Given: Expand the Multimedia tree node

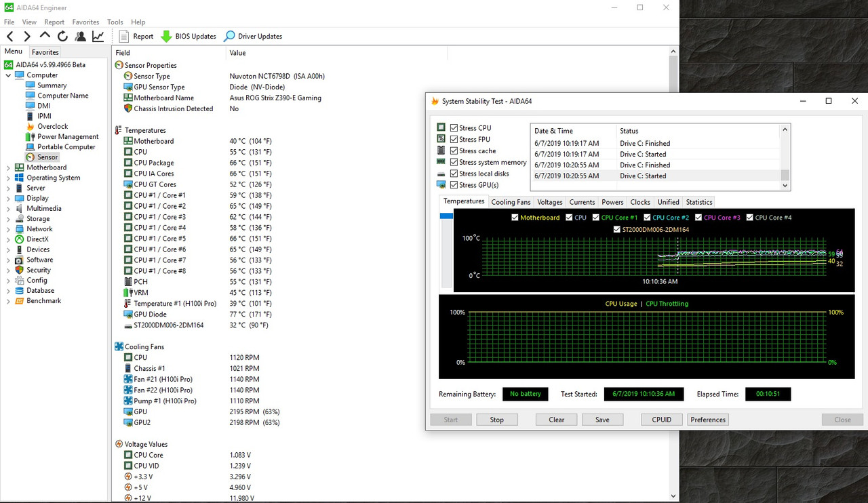Looking at the screenshot, I should [8, 208].
